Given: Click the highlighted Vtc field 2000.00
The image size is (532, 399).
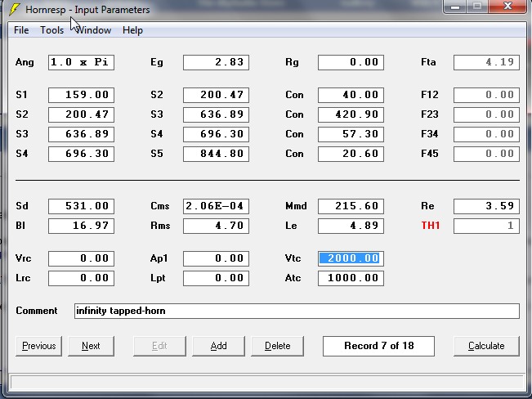Looking at the screenshot, I should (351, 258).
